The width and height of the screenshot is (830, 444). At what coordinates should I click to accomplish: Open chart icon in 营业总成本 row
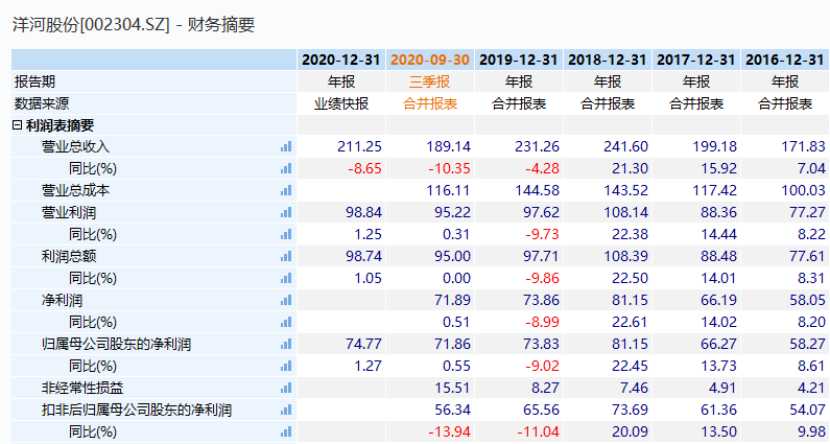click(286, 191)
